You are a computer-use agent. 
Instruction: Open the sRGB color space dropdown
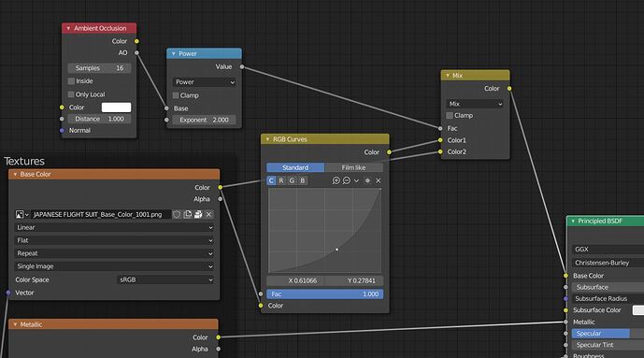coord(165,279)
